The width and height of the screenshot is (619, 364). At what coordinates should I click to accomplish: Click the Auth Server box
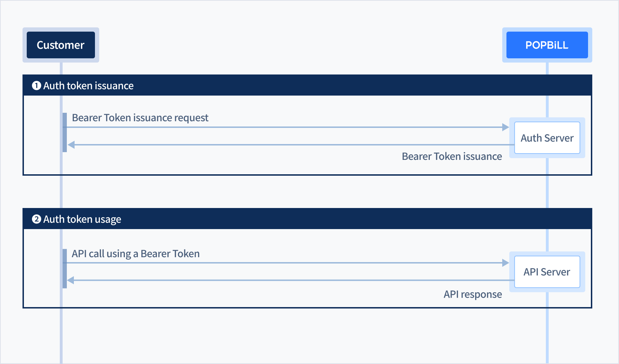(547, 138)
